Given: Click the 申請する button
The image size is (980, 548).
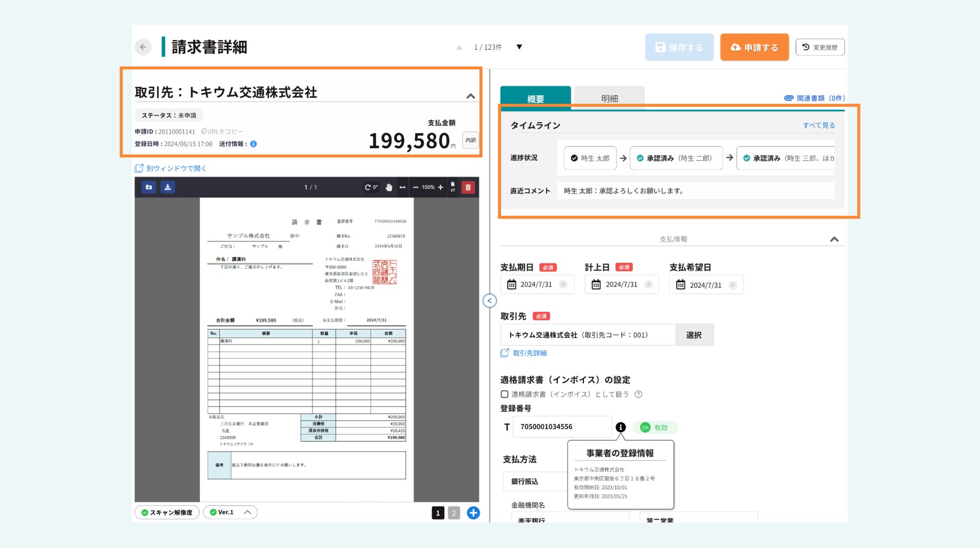Looking at the screenshot, I should click(754, 47).
